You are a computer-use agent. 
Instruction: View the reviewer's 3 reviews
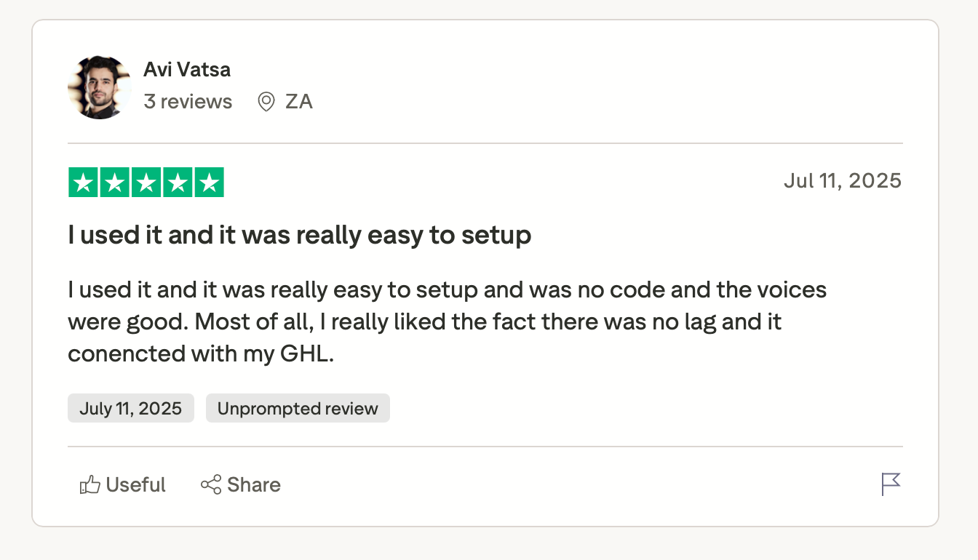188,102
